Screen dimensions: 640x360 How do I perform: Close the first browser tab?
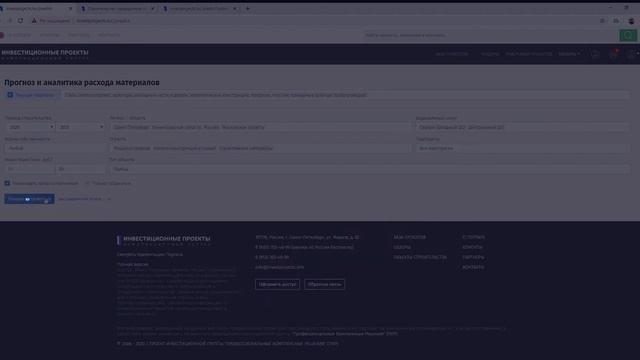pyautogui.click(x=70, y=9)
